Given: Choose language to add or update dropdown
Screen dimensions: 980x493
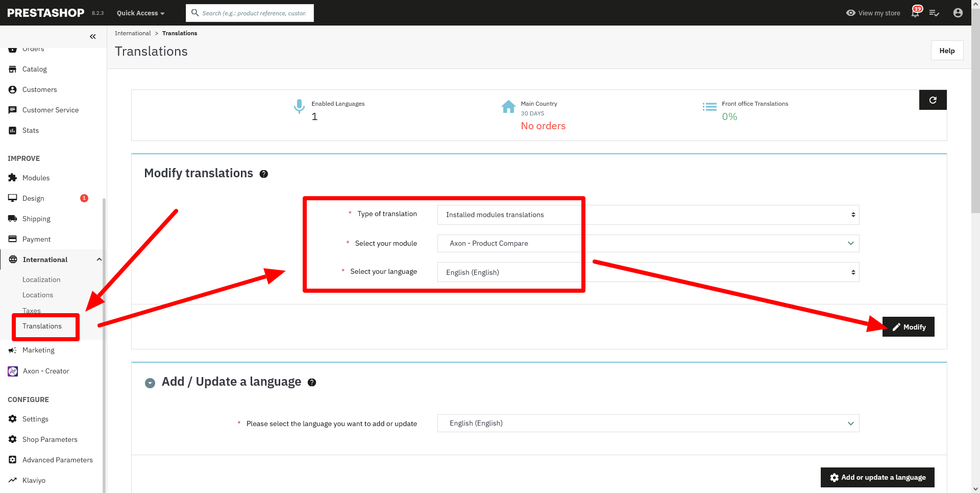Looking at the screenshot, I should tap(648, 424).
